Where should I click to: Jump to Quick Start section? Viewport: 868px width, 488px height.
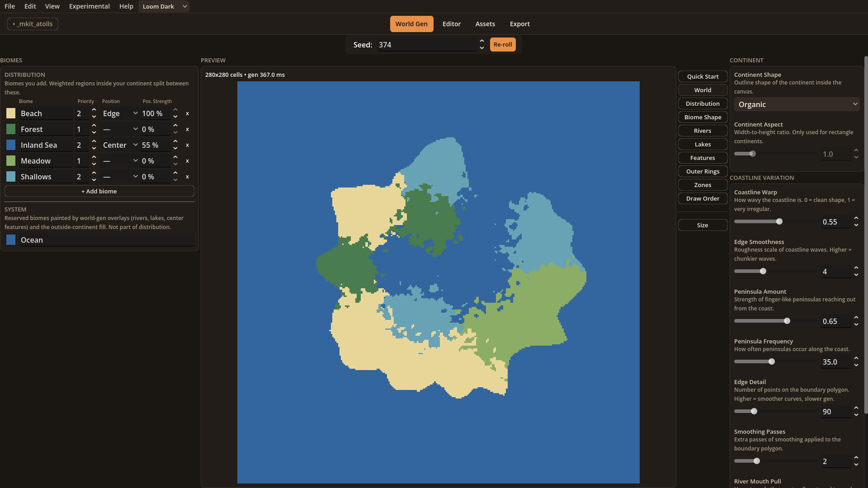(703, 76)
